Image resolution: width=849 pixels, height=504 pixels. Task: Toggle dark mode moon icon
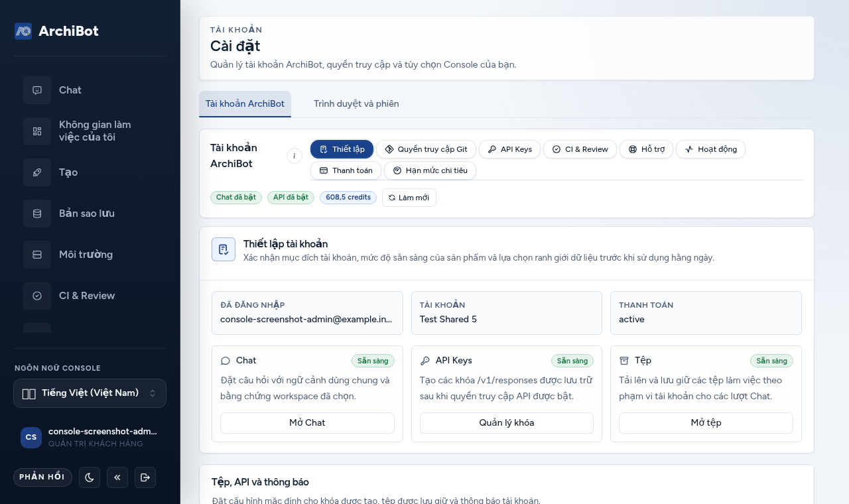pyautogui.click(x=90, y=477)
